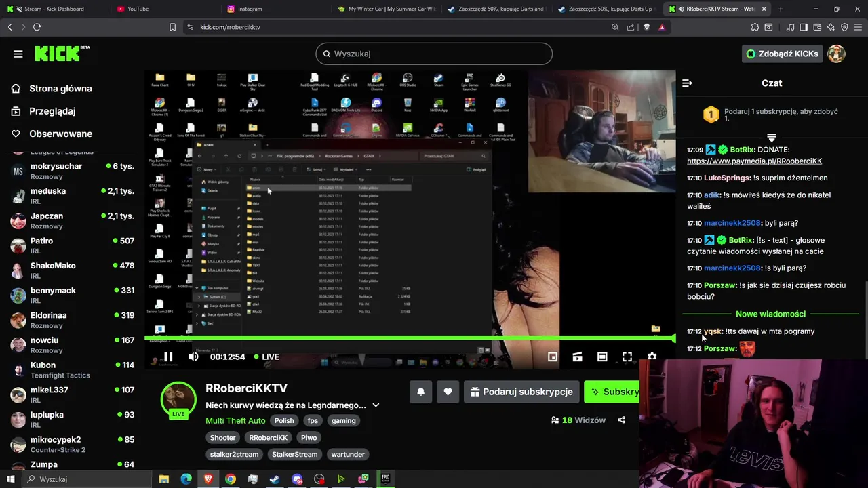The width and height of the screenshot is (868, 488).
Task: Switch to Stream - Kick Dashboard tab
Action: pyautogui.click(x=54, y=9)
